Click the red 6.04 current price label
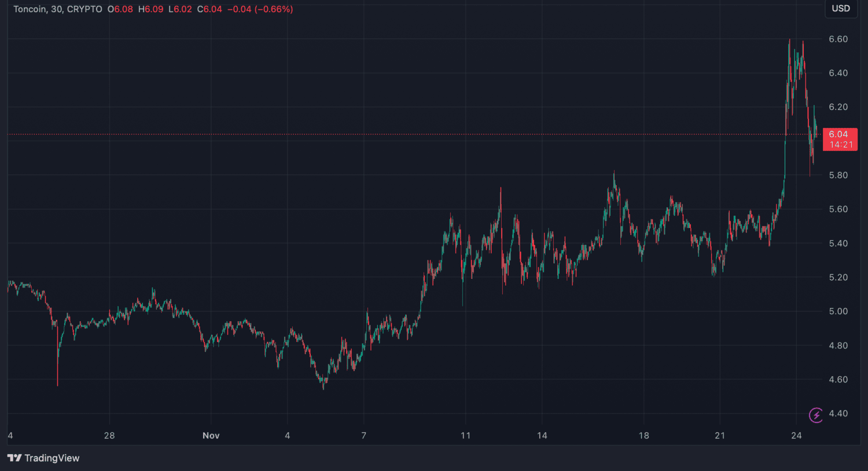The image size is (868, 471). pyautogui.click(x=838, y=134)
